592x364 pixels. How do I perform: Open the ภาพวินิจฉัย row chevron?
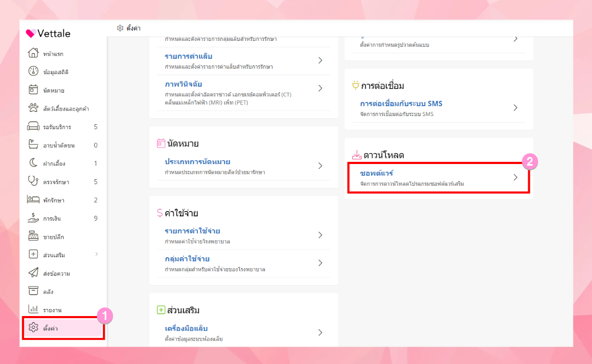(x=320, y=88)
